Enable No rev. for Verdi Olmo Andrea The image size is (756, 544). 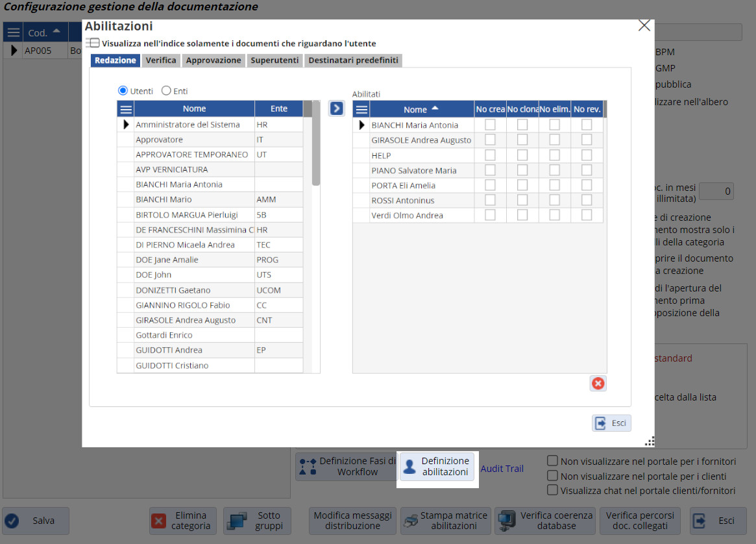click(x=587, y=215)
